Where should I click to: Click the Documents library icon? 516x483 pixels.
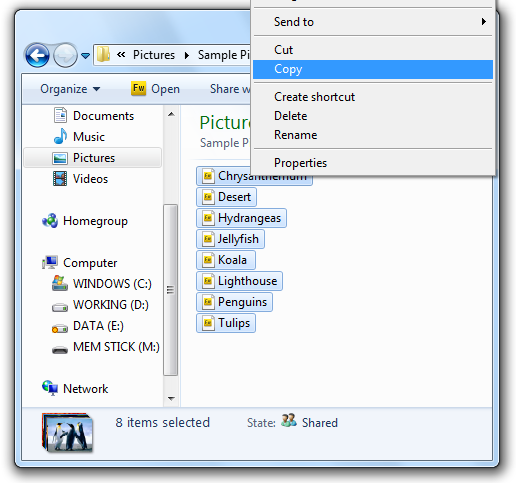pos(60,115)
